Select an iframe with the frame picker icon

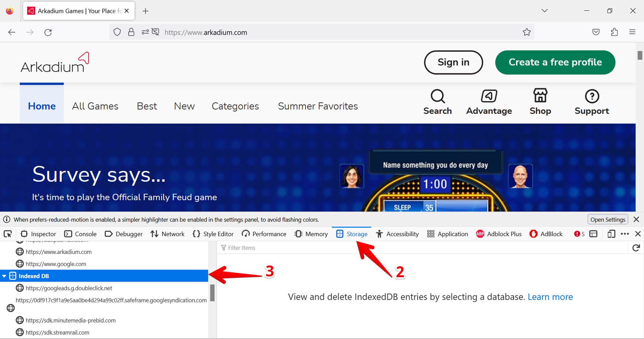594,234
